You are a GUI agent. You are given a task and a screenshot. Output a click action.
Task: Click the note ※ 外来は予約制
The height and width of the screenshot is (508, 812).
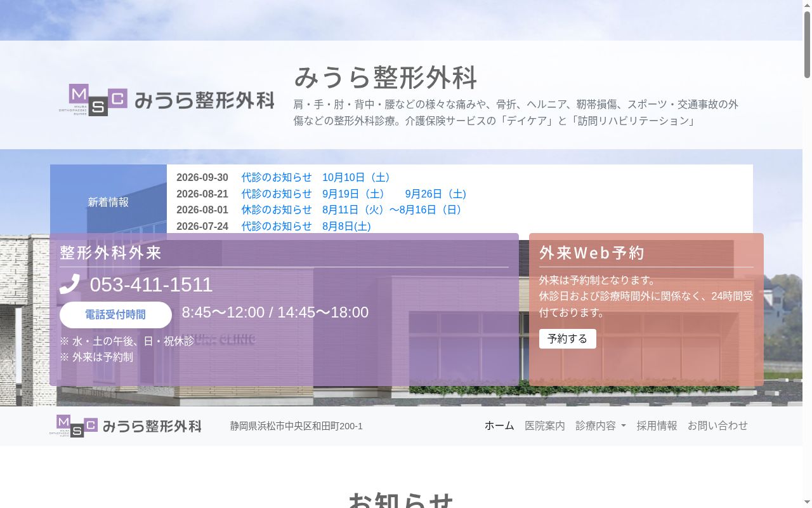pos(96,357)
